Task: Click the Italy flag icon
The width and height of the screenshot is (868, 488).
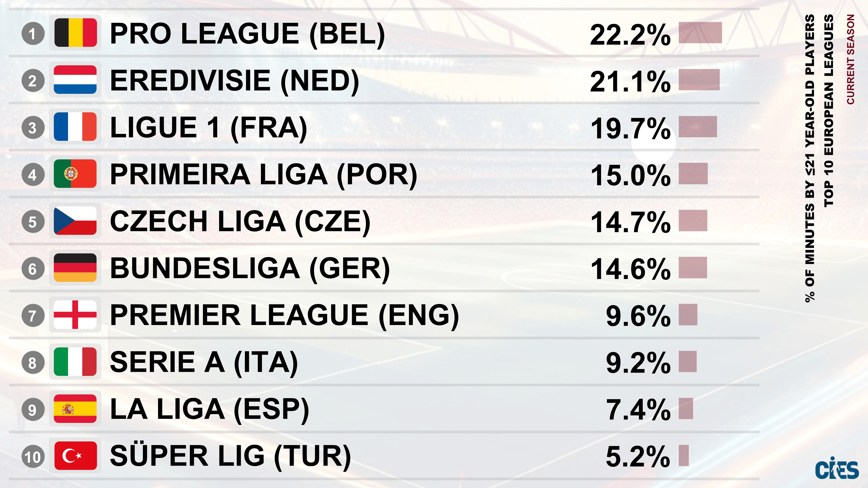Action: pyautogui.click(x=76, y=362)
